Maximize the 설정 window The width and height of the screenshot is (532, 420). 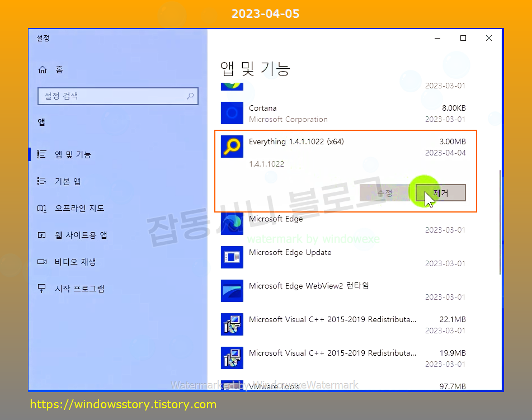pyautogui.click(x=463, y=38)
